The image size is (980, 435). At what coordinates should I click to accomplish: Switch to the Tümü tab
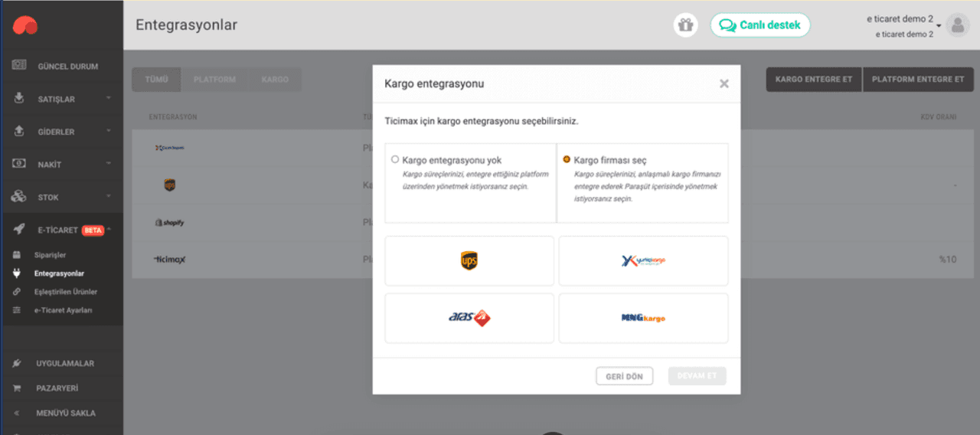(156, 80)
